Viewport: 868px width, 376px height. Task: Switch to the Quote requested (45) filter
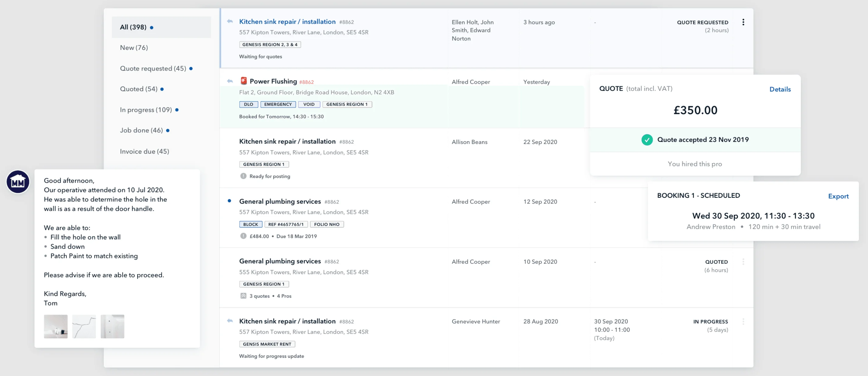pyautogui.click(x=153, y=68)
